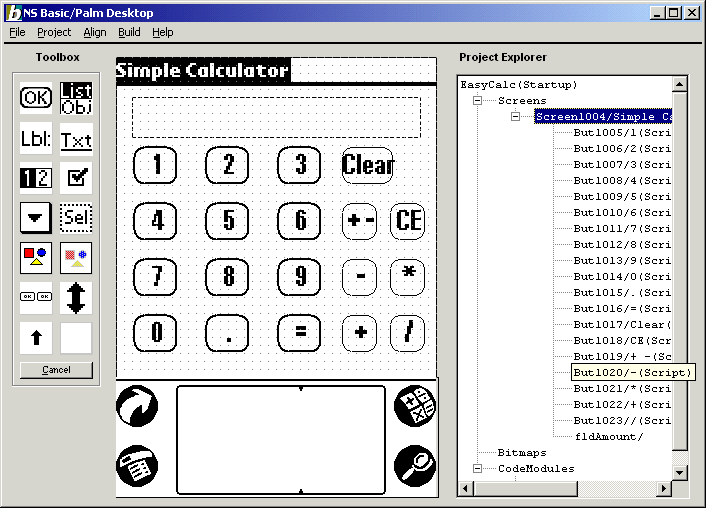Select the '.' decimal button on form
The image size is (706, 508).
pos(227,333)
